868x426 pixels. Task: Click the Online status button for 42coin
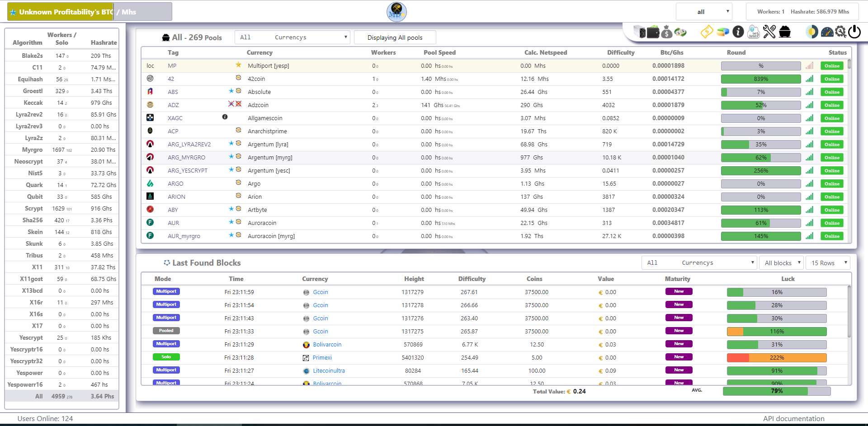pyautogui.click(x=832, y=79)
